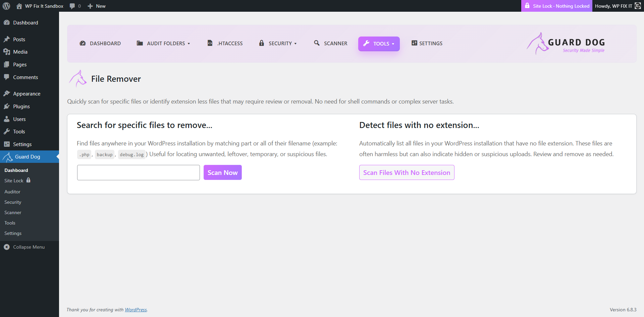This screenshot has width=644, height=317.
Task: Expand the Audit Folders dropdown
Action: (x=163, y=44)
